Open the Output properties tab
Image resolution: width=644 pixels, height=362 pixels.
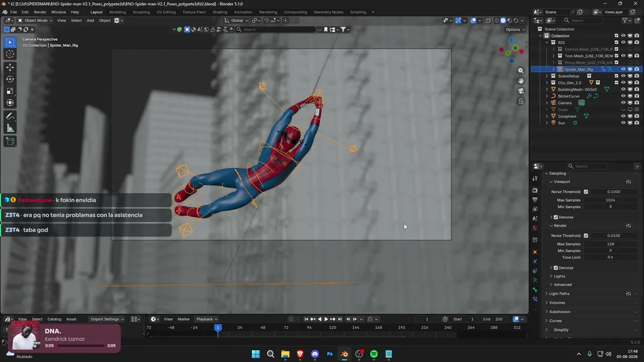(535, 200)
